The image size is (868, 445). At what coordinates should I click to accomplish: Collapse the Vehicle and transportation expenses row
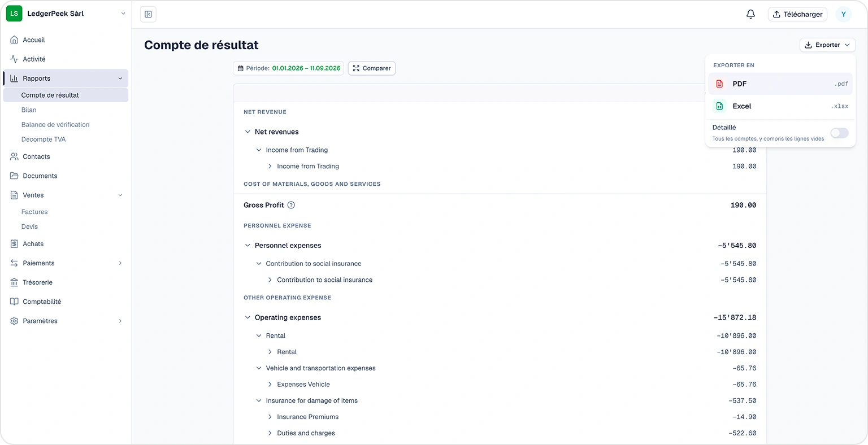coord(259,368)
